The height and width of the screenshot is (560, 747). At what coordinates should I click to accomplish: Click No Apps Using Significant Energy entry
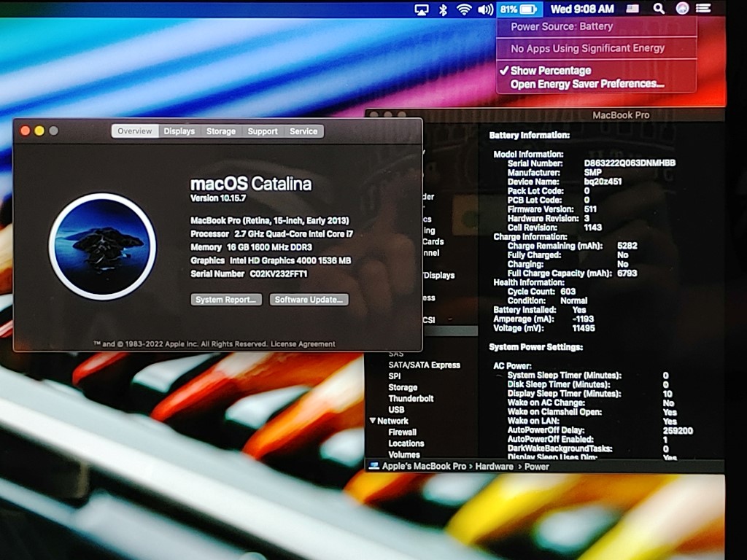tap(587, 49)
